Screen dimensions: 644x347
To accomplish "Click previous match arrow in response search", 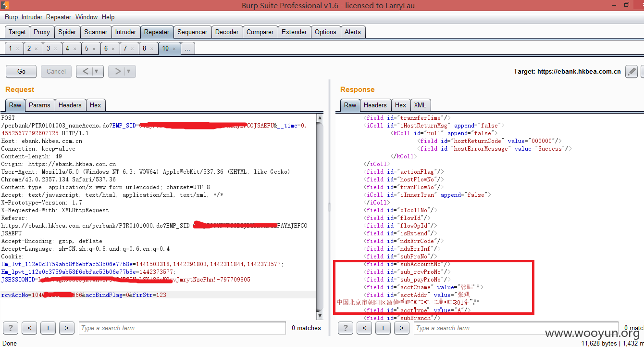I will (364, 328).
